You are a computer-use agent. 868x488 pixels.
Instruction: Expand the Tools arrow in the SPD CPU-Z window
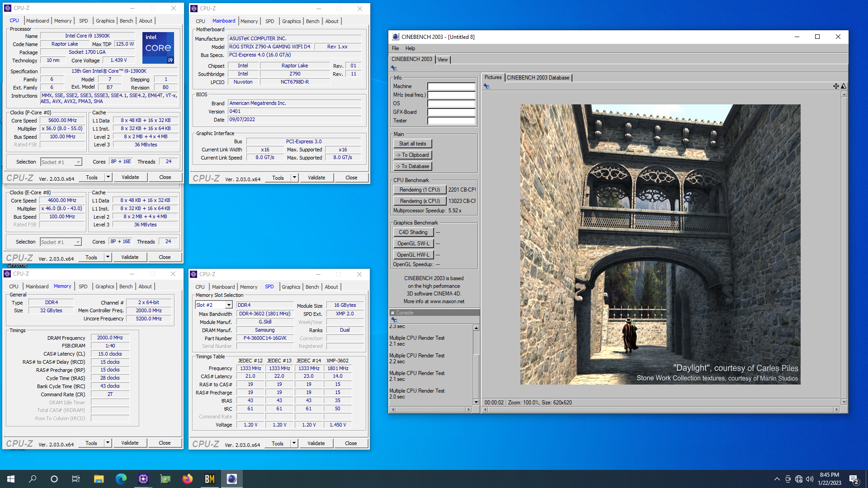(294, 443)
